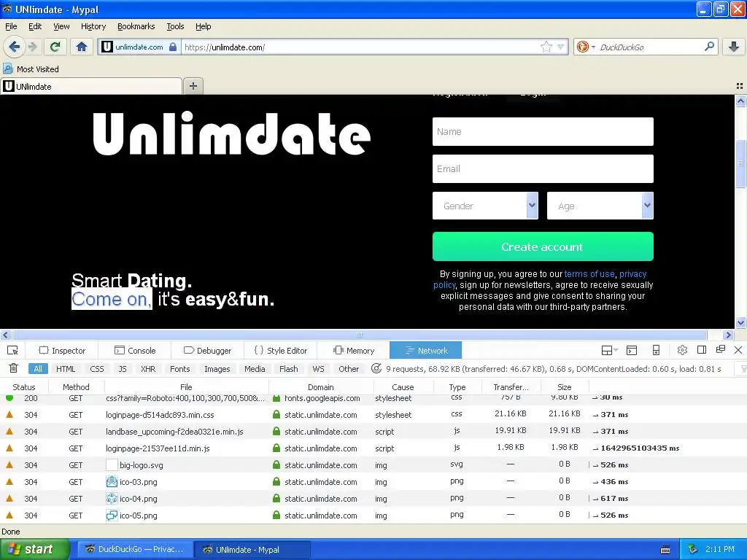Click the performance analysis stopwatch icon
747x560 pixels.
[x=376, y=368]
